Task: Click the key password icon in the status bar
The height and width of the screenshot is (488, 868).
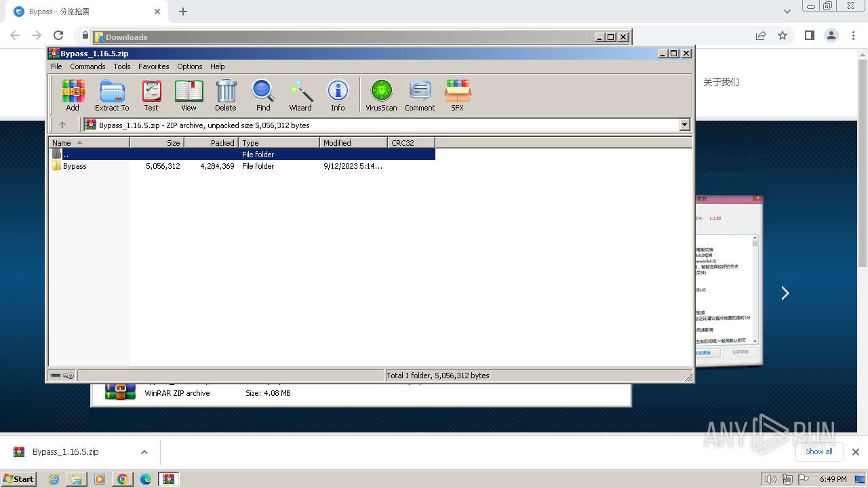Action: [x=68, y=375]
